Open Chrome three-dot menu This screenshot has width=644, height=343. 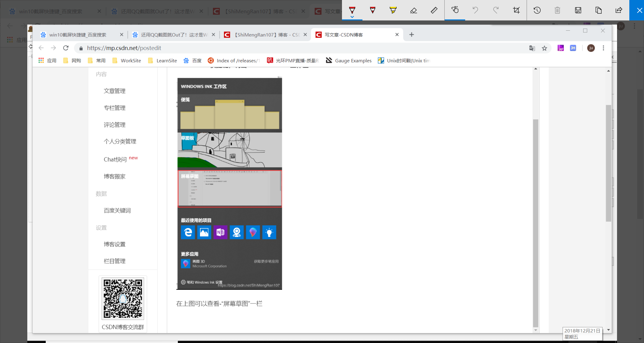[603, 48]
